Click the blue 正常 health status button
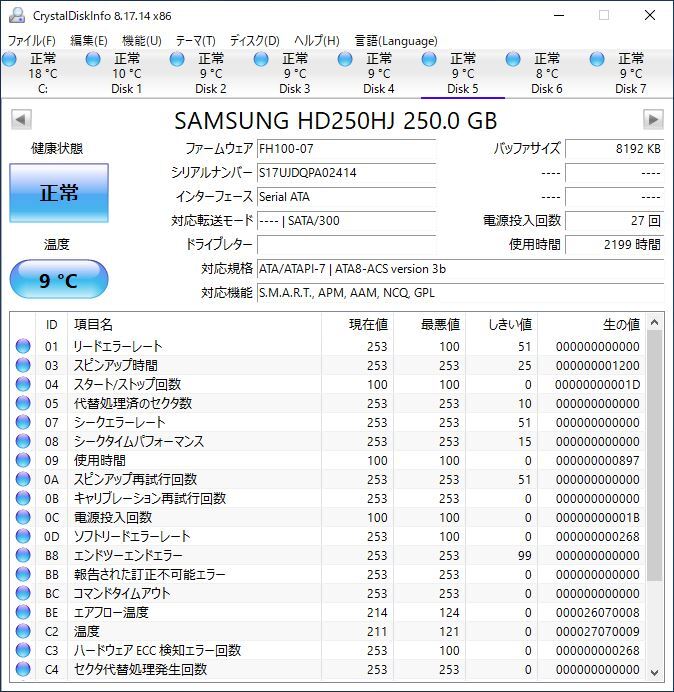Viewport: 674px width, 692px height. [59, 193]
